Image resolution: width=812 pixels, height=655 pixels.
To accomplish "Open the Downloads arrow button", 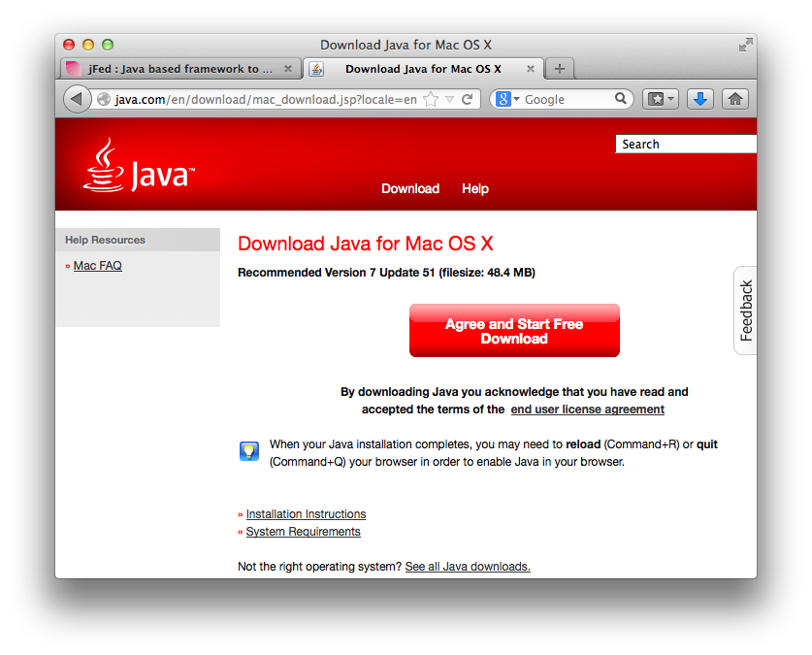I will point(700,99).
